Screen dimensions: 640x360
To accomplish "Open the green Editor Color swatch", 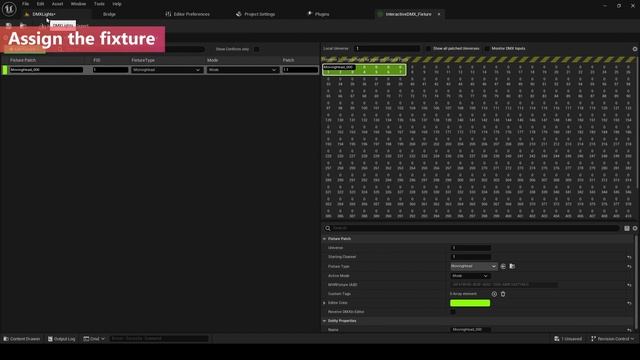I will (x=470, y=303).
